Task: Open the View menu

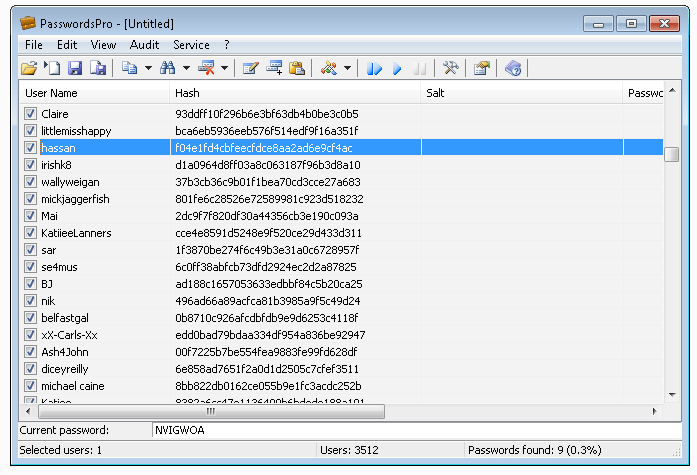Action: [x=103, y=45]
